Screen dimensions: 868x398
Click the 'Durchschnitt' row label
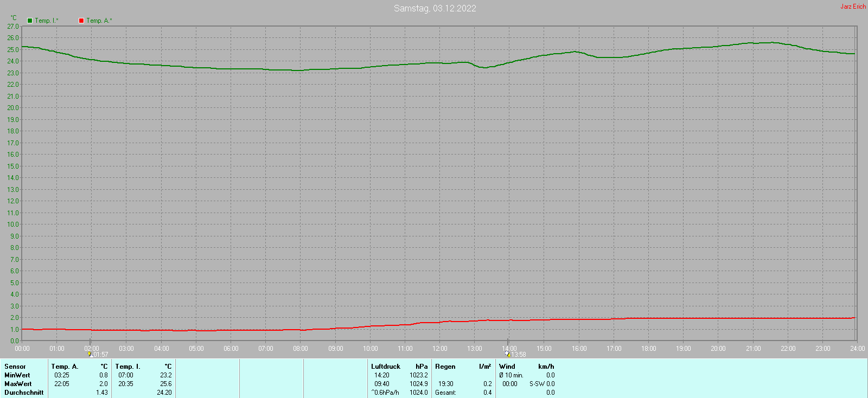24,393
